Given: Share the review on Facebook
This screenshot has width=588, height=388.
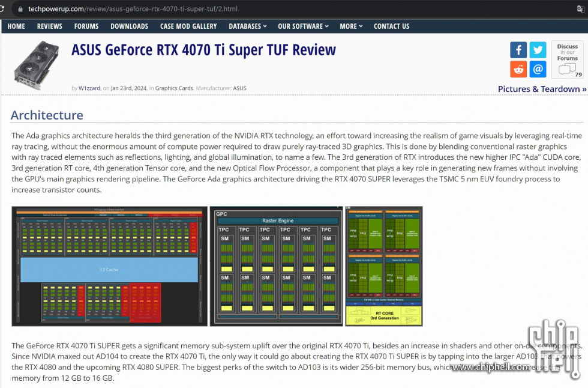Looking at the screenshot, I should coord(518,50).
